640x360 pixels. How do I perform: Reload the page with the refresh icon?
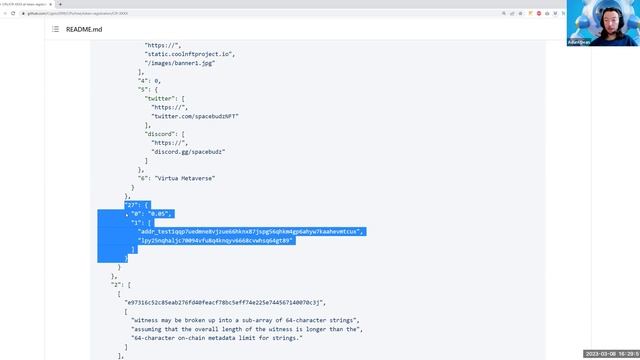point(13,13)
